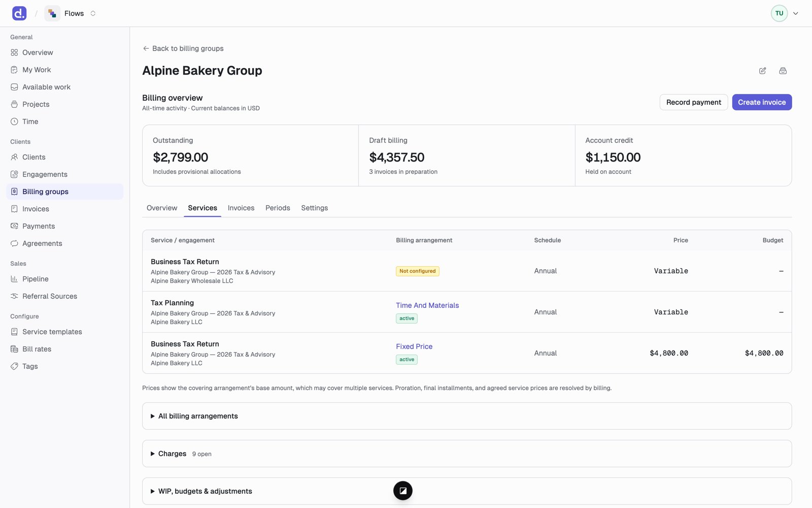Viewport: 812px width, 508px height.
Task: Open Bill rates in the sidebar
Action: point(64,349)
